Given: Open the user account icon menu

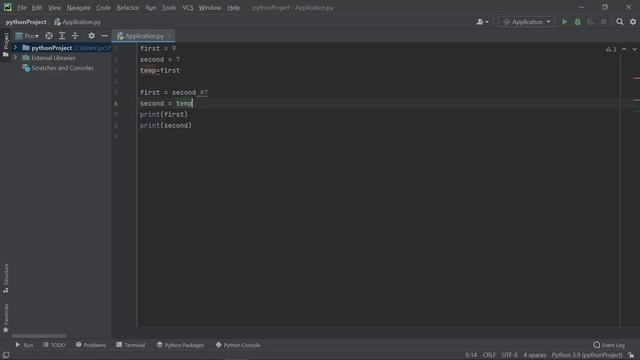Looking at the screenshot, I should point(482,22).
